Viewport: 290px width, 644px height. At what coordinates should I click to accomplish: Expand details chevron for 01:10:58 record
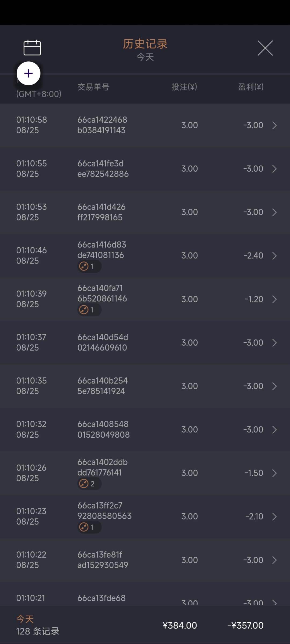[274, 125]
